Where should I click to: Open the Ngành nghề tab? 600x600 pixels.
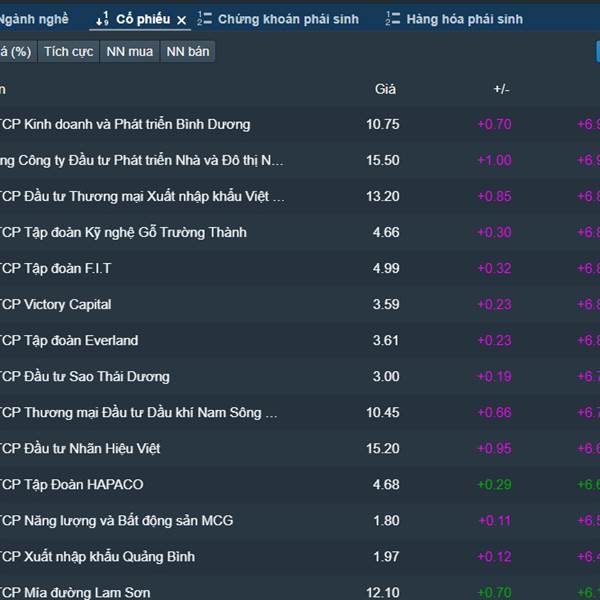tap(34, 19)
